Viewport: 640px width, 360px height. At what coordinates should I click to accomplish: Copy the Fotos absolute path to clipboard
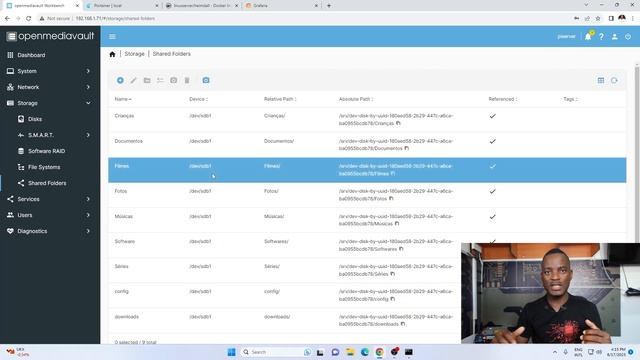point(391,198)
